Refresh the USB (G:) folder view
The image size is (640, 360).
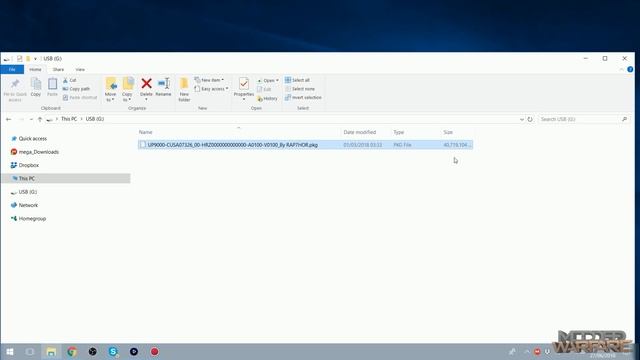pyautogui.click(x=530, y=119)
